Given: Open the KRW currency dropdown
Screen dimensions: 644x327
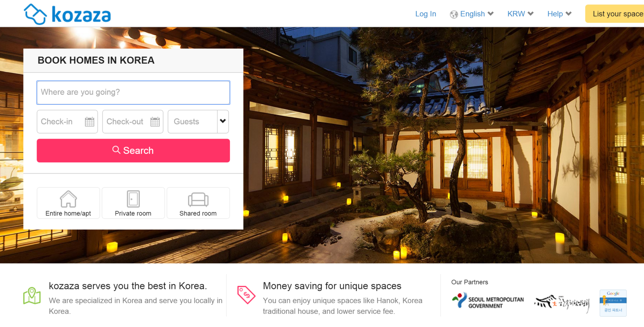Looking at the screenshot, I should coord(520,14).
